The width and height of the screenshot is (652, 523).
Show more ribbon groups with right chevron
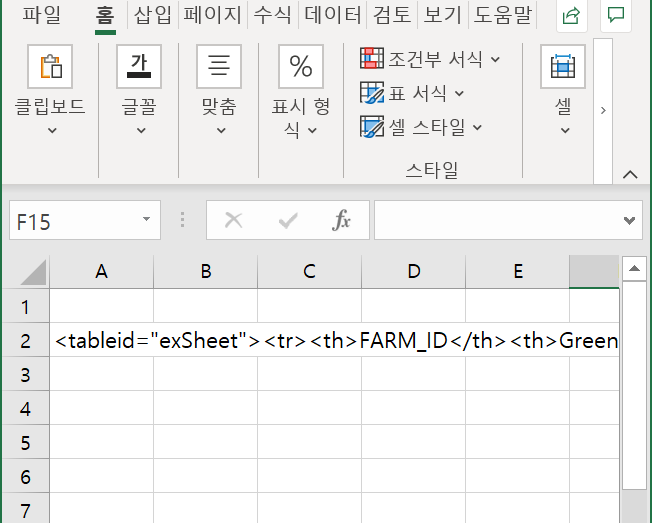(603, 111)
